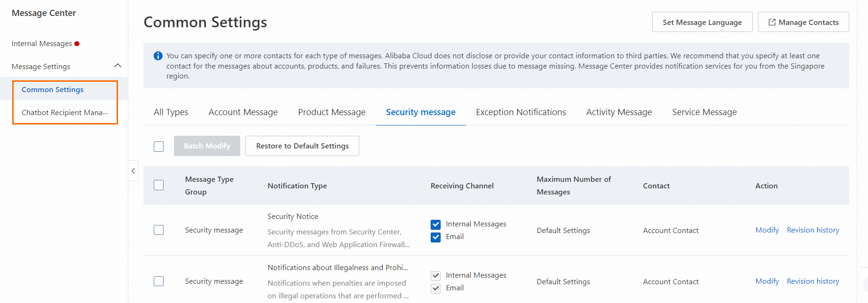
Task: Click Set Message Language button
Action: click(x=702, y=22)
